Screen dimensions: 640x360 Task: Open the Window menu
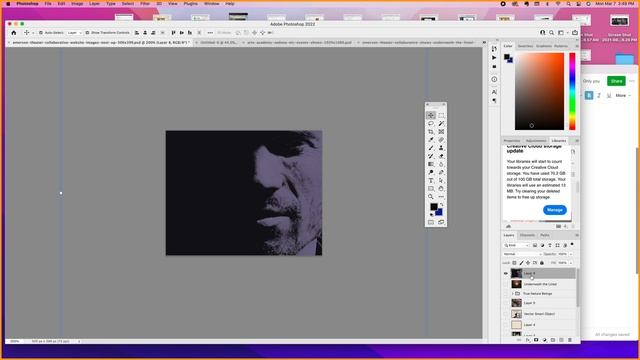(x=211, y=4)
